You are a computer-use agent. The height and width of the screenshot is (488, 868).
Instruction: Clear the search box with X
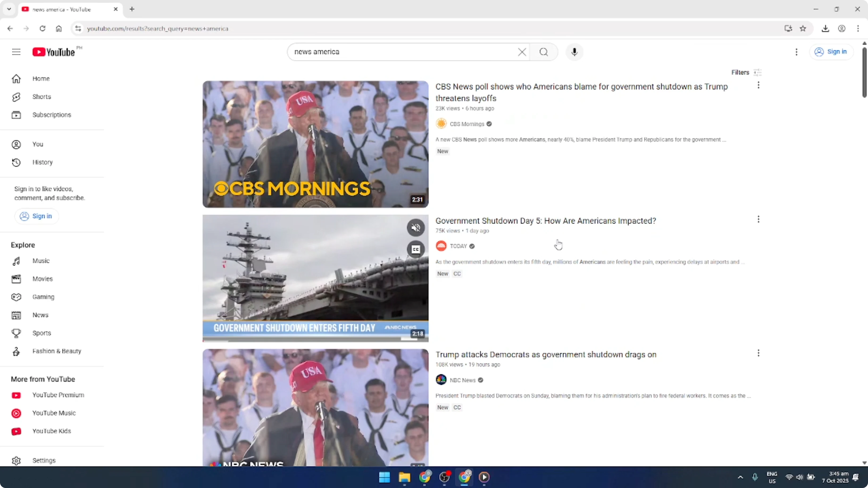[522, 52]
